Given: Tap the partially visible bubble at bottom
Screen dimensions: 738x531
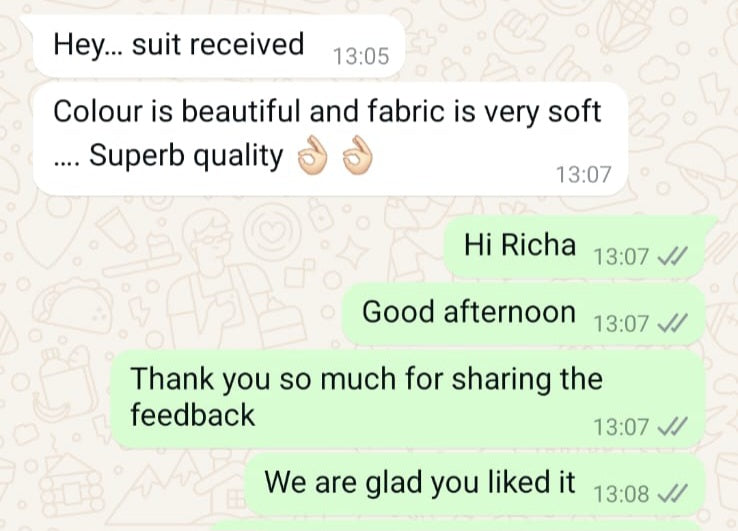Looking at the screenshot, I should [457, 526].
